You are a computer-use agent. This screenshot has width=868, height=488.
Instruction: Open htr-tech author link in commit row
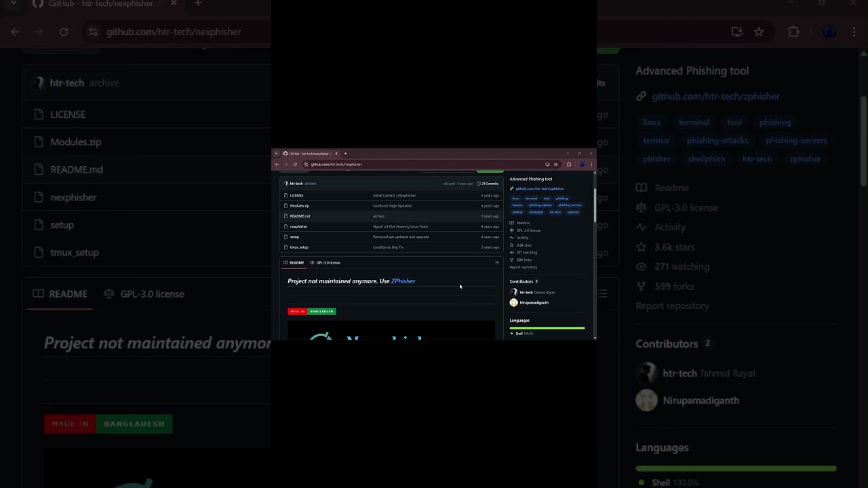[x=296, y=184]
